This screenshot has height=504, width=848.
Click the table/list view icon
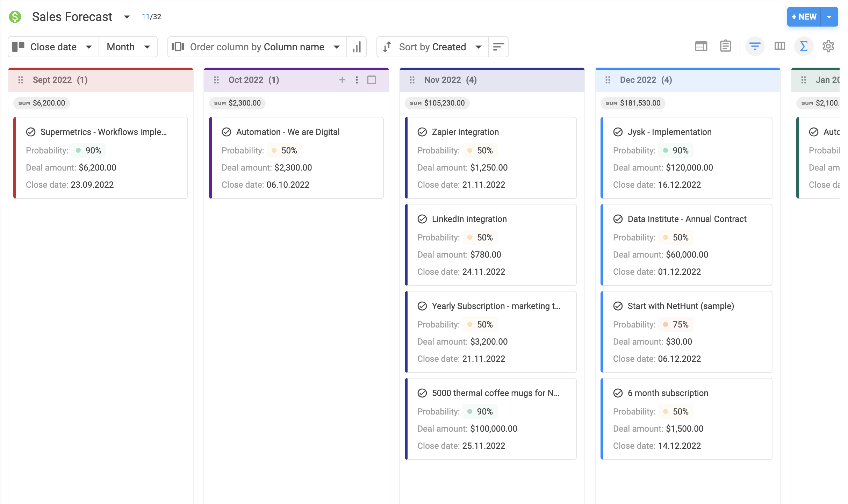(x=700, y=46)
